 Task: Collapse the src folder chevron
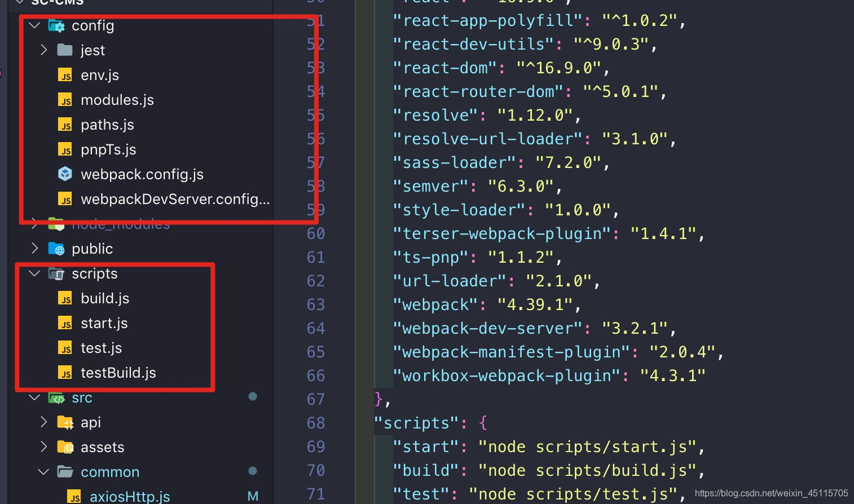tap(34, 397)
